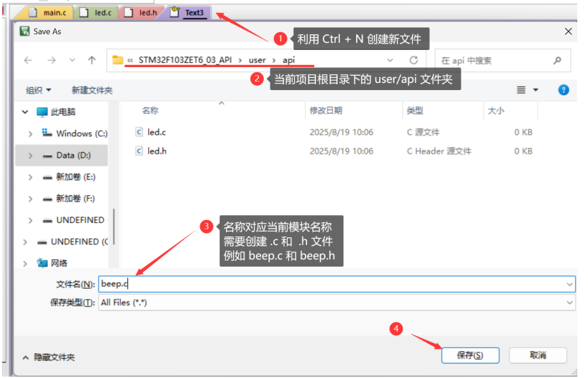Click the 取消 button
This screenshot has height=378, width=588.
(x=538, y=355)
